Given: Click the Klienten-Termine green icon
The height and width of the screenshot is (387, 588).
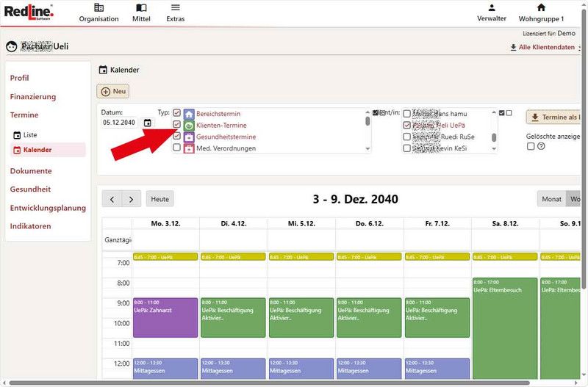Looking at the screenshot, I should 189,126.
